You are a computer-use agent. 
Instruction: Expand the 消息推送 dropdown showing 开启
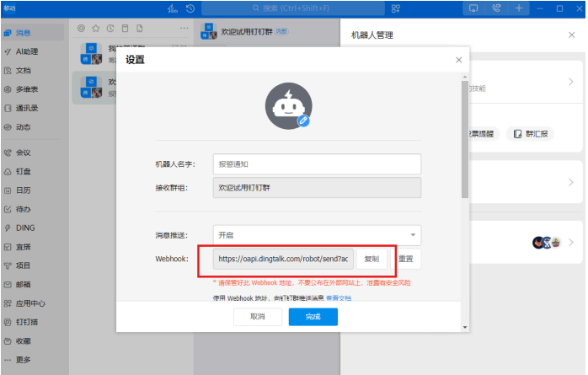317,235
